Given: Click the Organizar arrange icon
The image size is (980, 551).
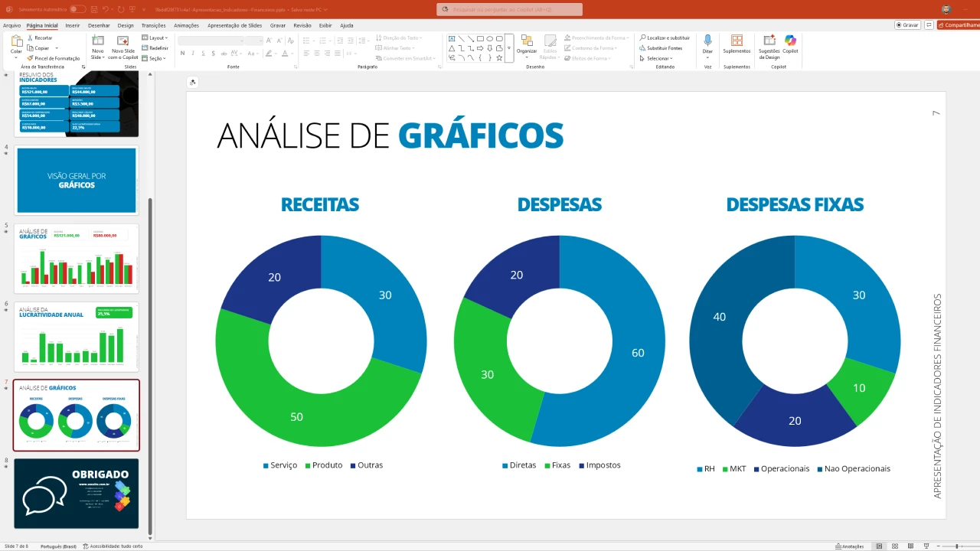Looking at the screenshot, I should click(x=527, y=41).
